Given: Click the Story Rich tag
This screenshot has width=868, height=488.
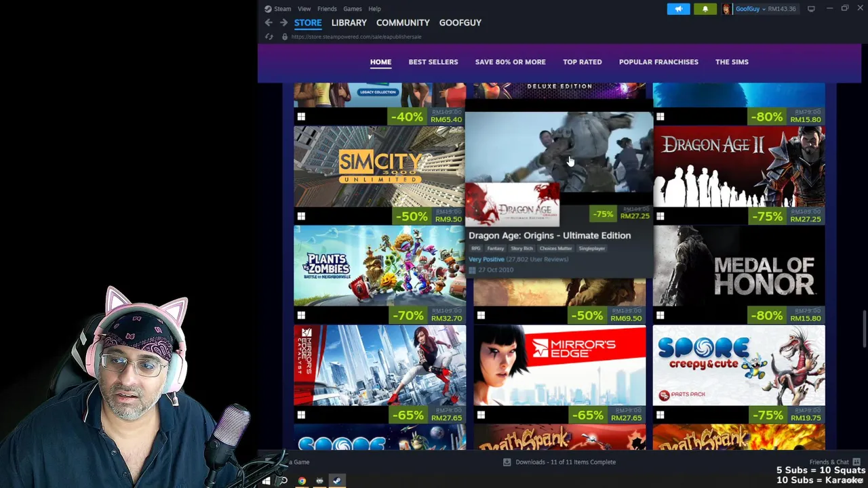Looking at the screenshot, I should [521, 248].
